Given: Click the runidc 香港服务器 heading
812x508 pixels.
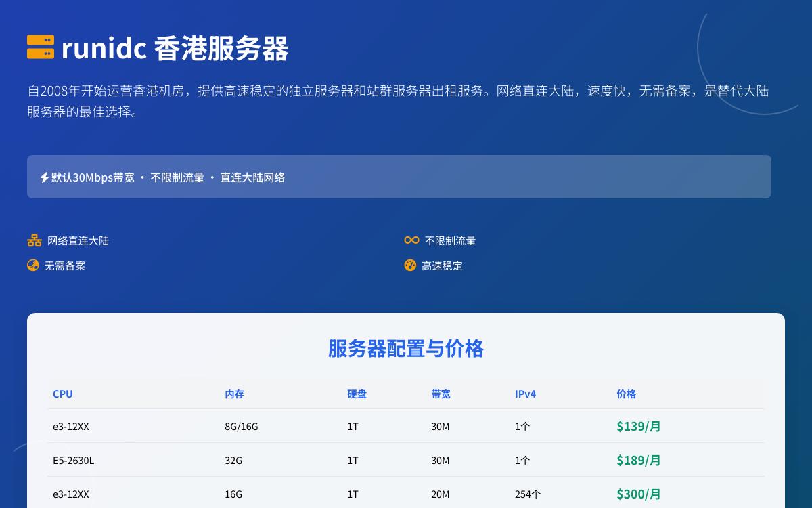Looking at the screenshot, I should tap(175, 48).
